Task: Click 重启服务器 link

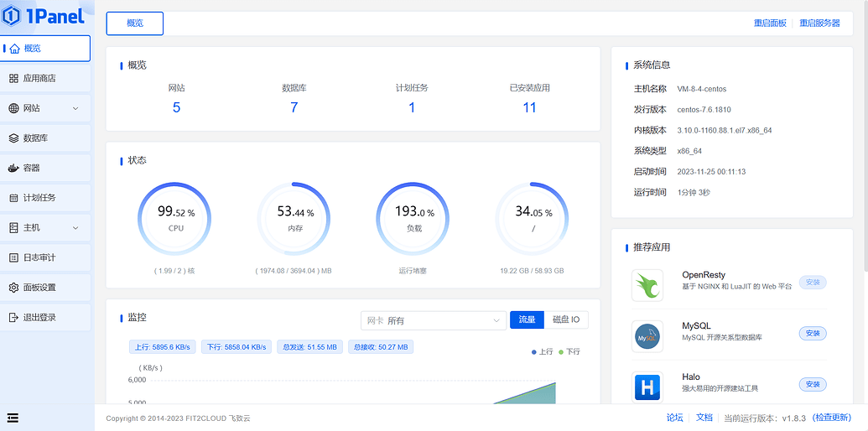Action: tap(820, 23)
